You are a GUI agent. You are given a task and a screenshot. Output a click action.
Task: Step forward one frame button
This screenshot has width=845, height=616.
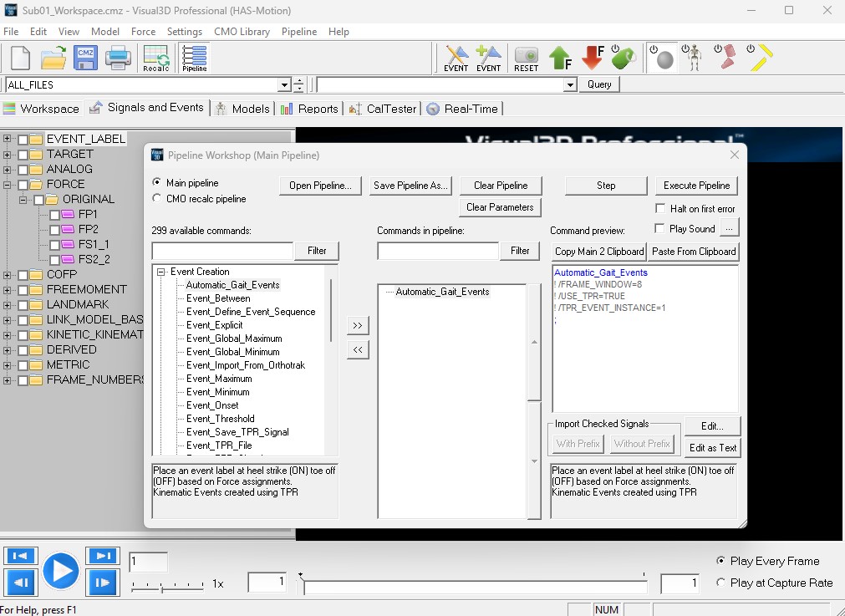103,583
